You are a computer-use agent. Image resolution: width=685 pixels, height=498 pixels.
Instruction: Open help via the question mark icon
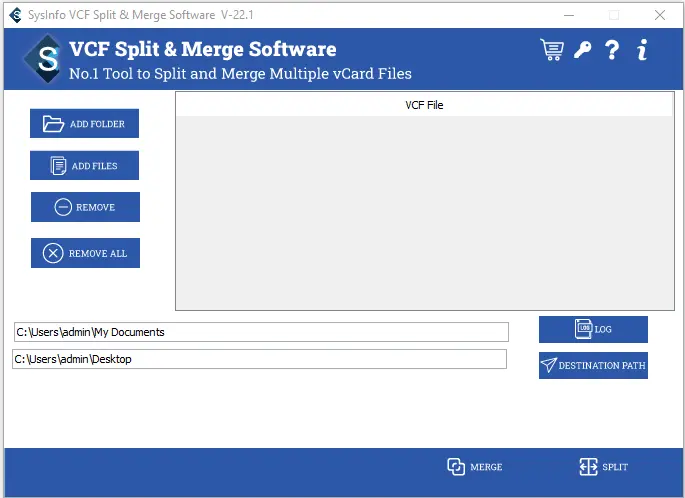pyautogui.click(x=612, y=50)
